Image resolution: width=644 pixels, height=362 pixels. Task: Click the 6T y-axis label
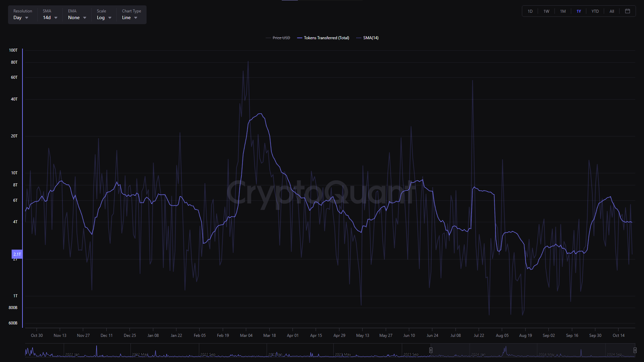pyautogui.click(x=15, y=200)
